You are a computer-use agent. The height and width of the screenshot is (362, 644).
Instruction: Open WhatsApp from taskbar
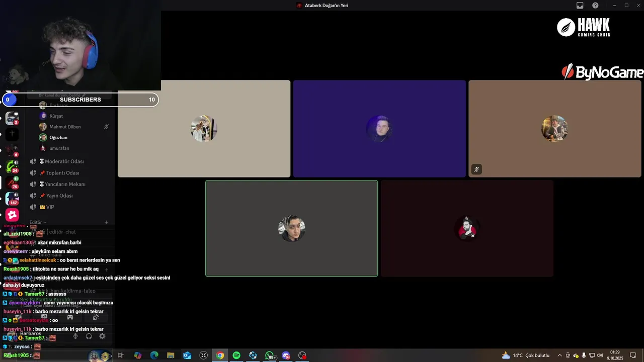tap(270, 355)
